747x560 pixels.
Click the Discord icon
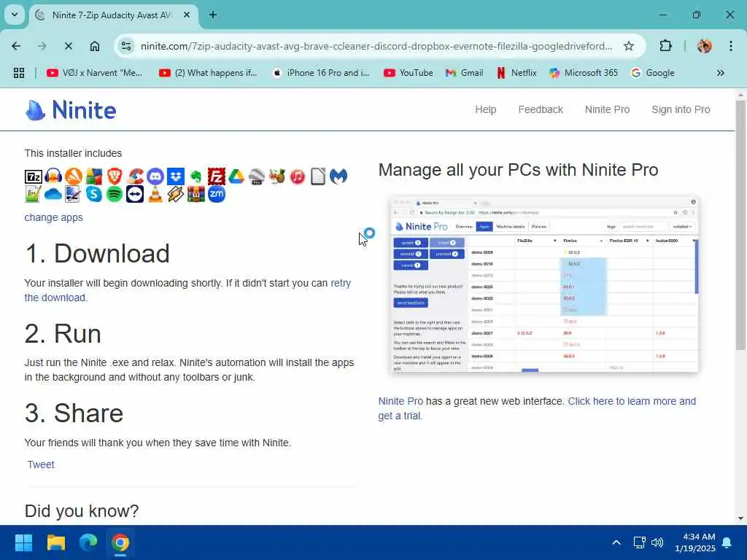(x=155, y=176)
